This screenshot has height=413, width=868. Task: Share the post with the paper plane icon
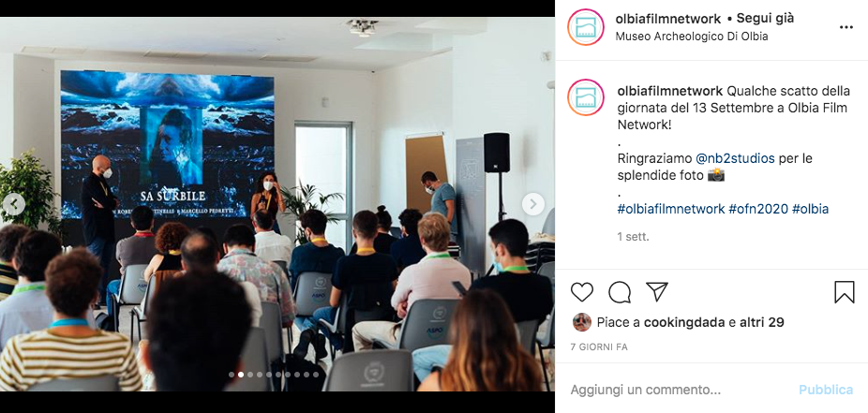pos(657,291)
